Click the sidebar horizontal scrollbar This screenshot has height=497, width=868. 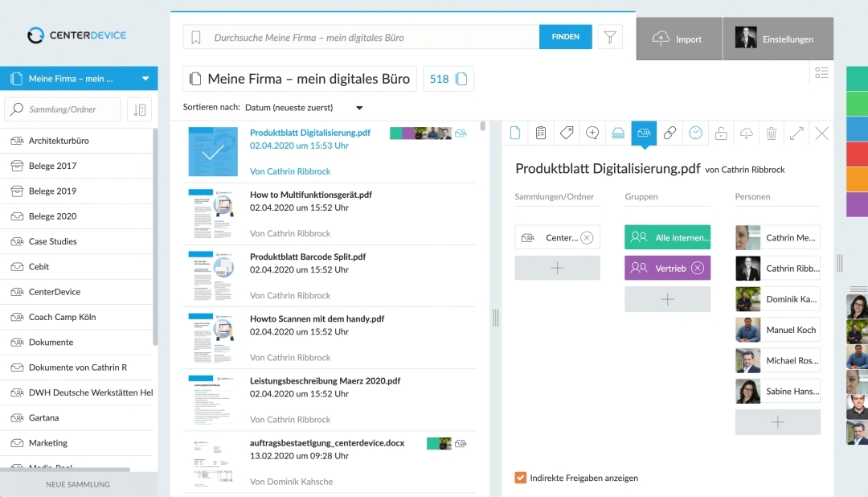click(x=65, y=470)
